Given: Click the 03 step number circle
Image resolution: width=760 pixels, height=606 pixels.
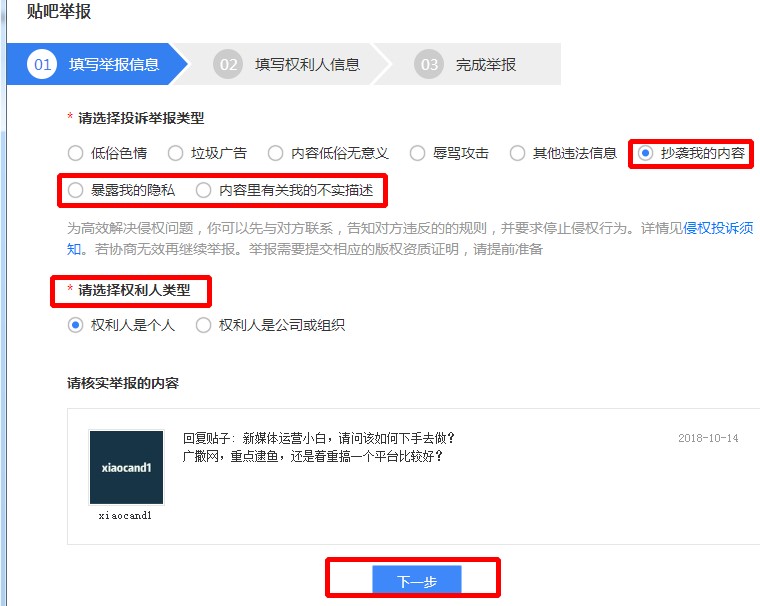Looking at the screenshot, I should (x=429, y=65).
